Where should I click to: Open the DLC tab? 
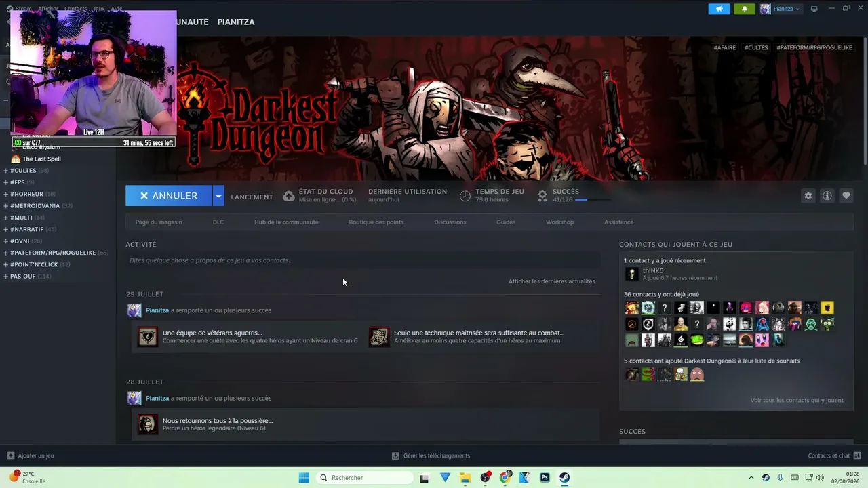[x=218, y=222]
